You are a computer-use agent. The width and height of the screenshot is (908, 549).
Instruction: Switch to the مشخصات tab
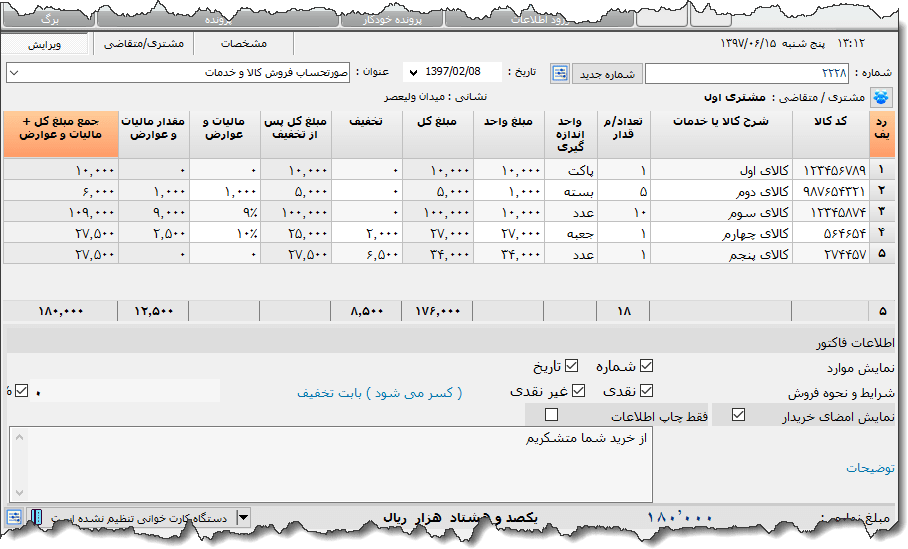[243, 44]
